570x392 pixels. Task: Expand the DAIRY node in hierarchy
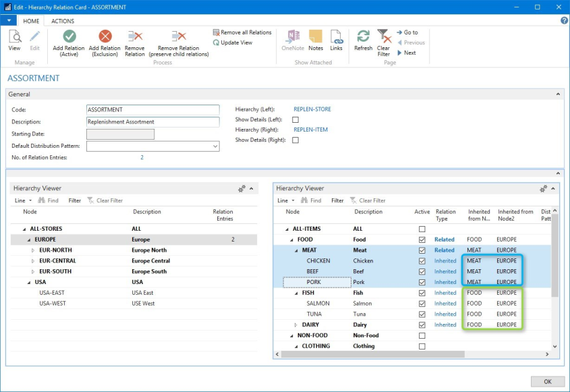[296, 325]
